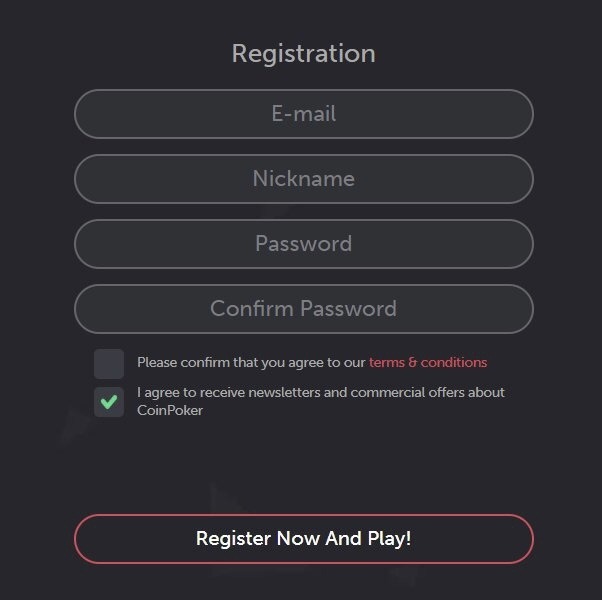
Task: Click the Password placeholder text
Action: [303, 244]
